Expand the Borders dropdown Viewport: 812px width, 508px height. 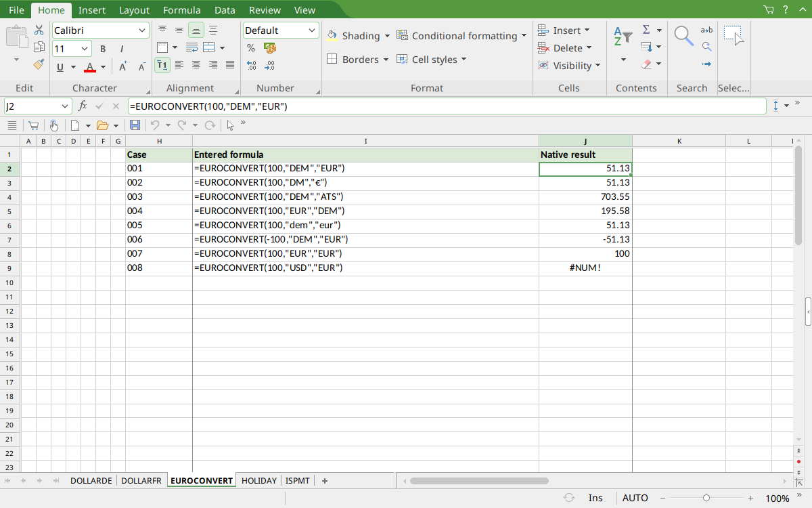point(386,60)
